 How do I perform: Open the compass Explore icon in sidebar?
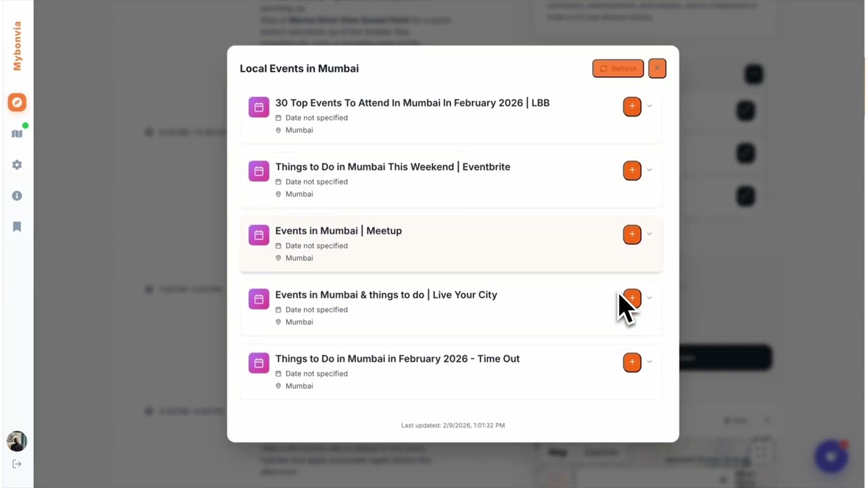click(17, 102)
